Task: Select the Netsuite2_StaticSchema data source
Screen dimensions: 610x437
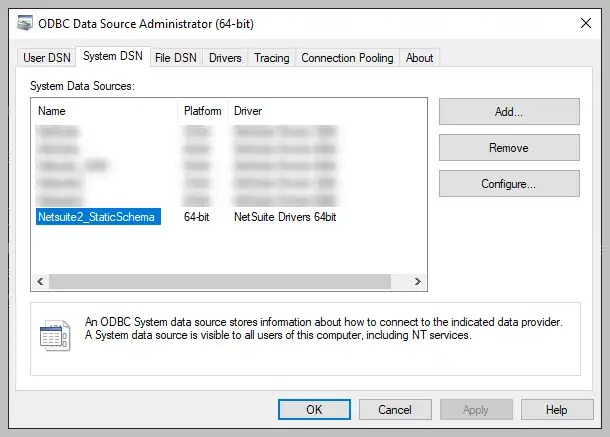Action: pos(98,217)
